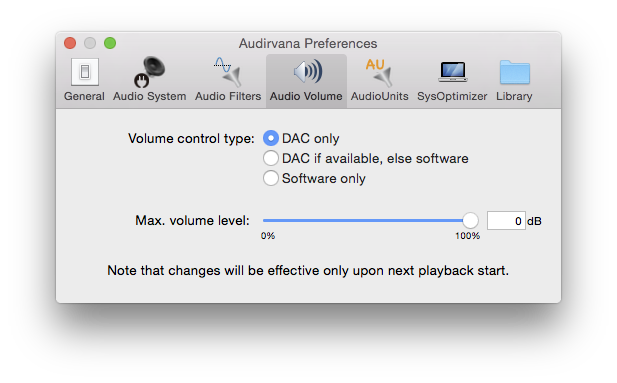Click the Max. volume level slider knob

(470, 220)
